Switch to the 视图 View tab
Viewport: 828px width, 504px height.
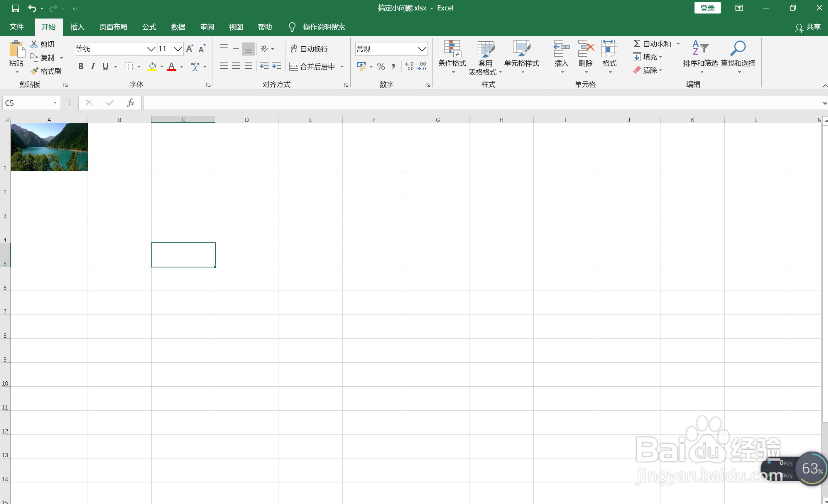click(x=236, y=27)
